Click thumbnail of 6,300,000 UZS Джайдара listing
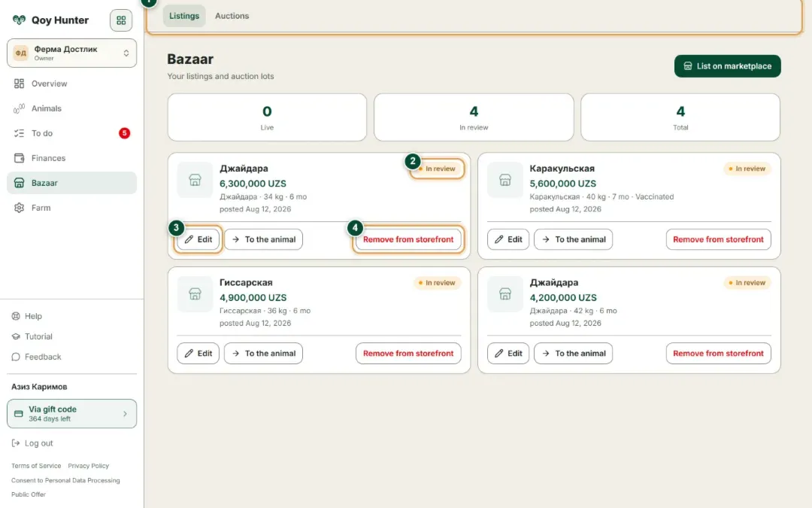 tap(195, 180)
